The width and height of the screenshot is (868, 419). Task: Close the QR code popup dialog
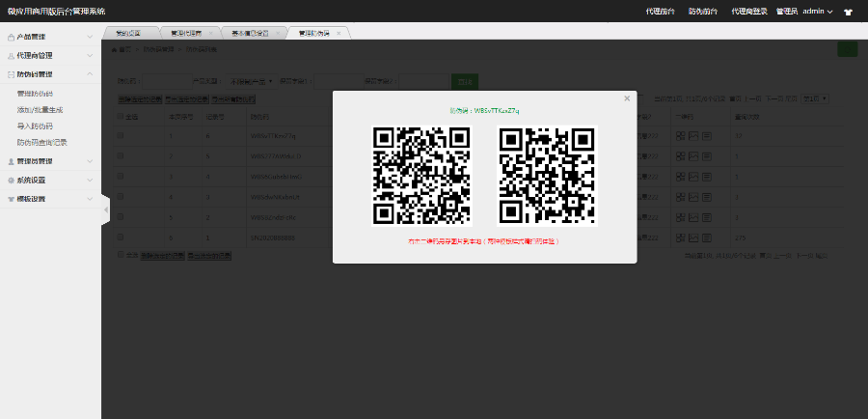(627, 98)
